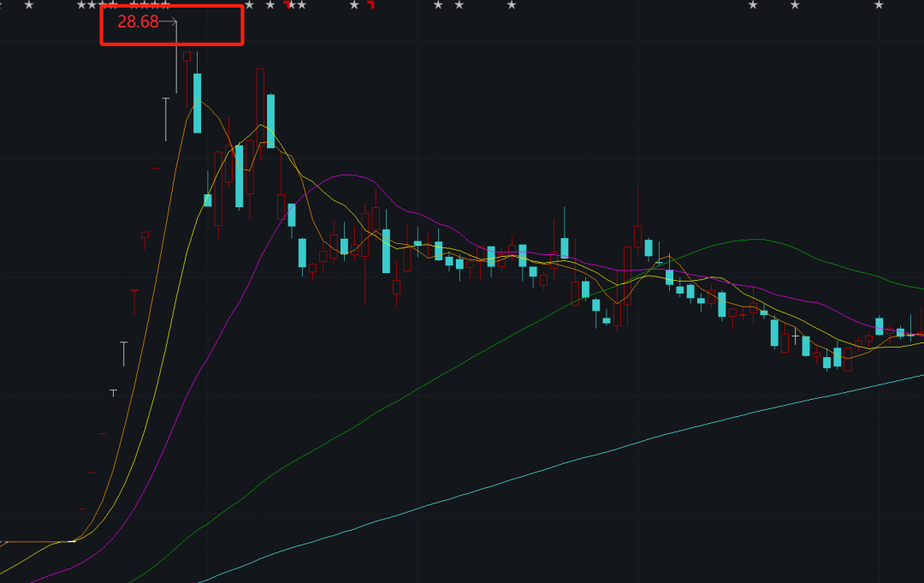
Task: Click the tall cyan candle below the 28.68 peak
Action: tap(198, 103)
